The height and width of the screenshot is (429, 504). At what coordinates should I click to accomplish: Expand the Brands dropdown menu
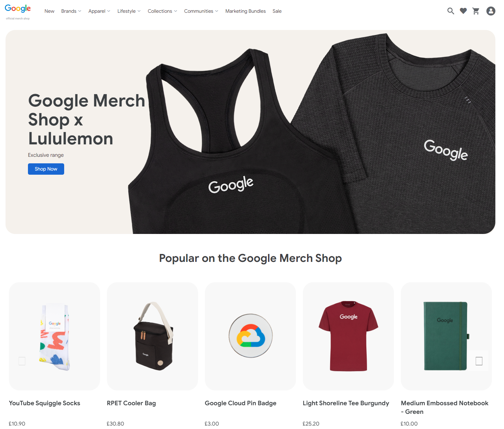tap(71, 11)
